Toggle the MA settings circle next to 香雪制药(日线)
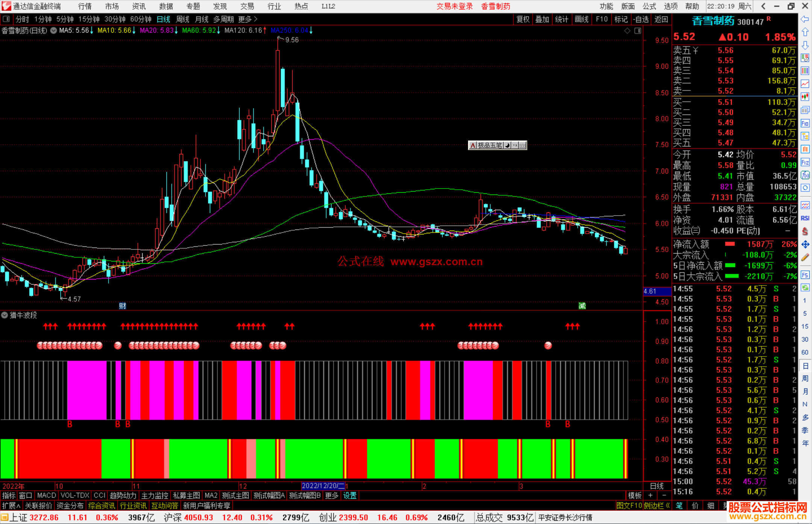The height and width of the screenshot is (524, 812). point(53,30)
